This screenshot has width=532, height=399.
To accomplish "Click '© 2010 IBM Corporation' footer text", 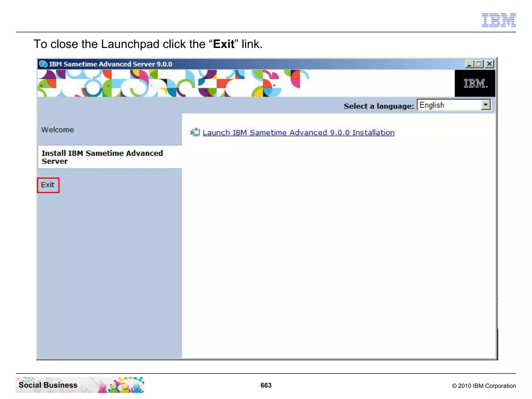I will click(484, 386).
